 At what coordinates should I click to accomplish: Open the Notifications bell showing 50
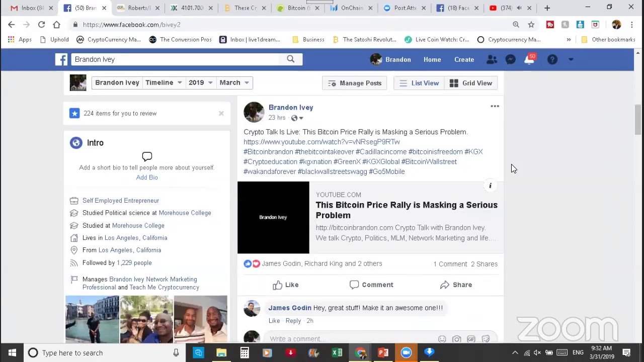[530, 59]
